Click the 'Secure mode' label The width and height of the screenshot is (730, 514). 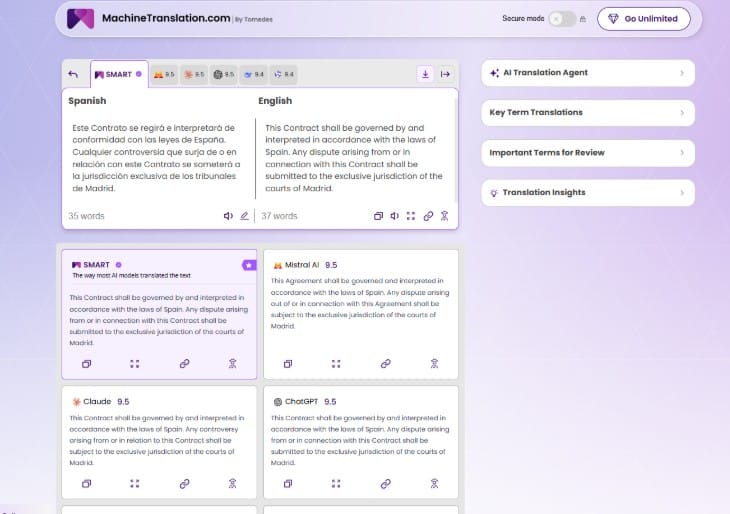click(x=523, y=19)
